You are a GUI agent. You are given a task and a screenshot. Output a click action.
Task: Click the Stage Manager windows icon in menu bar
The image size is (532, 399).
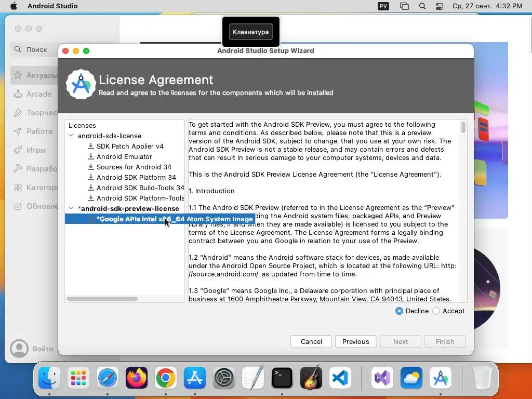[x=404, y=6]
